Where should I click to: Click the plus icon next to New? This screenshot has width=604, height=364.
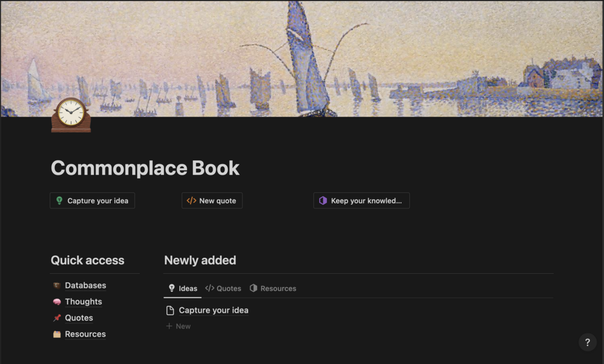click(169, 326)
